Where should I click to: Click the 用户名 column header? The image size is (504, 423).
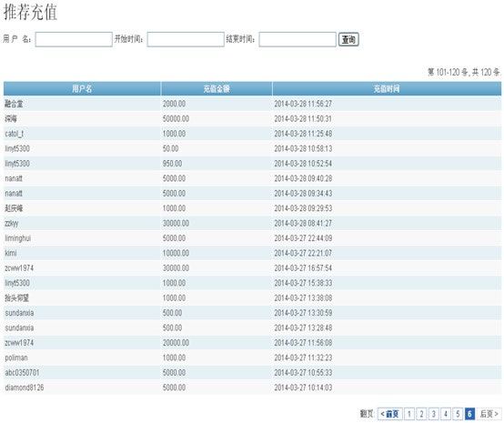82,89
